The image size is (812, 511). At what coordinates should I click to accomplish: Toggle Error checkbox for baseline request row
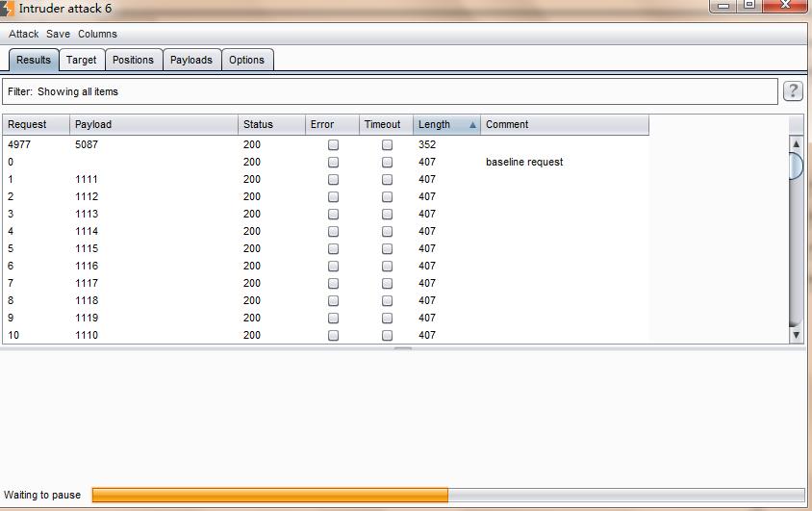click(334, 162)
